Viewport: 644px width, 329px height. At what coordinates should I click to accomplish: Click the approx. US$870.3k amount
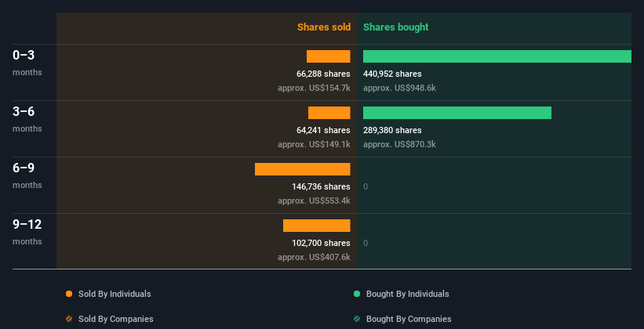(x=399, y=144)
